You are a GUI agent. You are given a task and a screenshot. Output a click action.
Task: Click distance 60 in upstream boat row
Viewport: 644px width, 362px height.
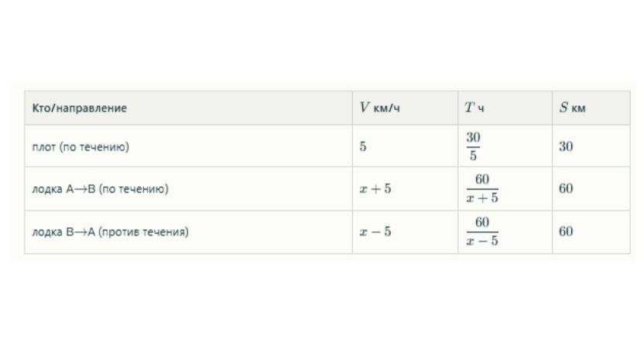click(566, 232)
